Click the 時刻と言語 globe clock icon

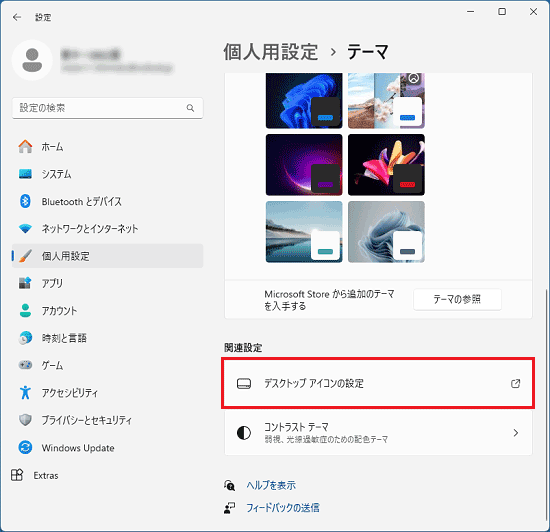click(x=25, y=338)
